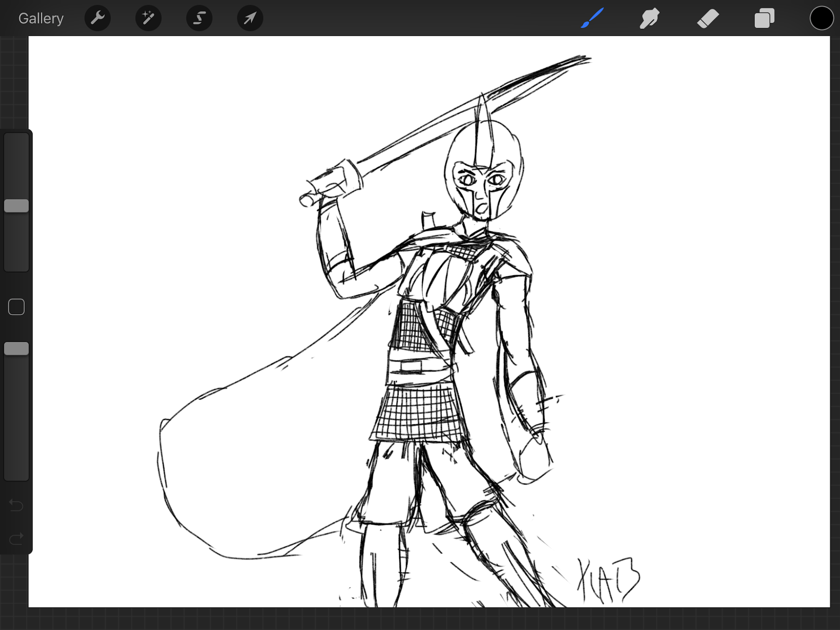Undo the last stroke with arrow
840x630 pixels.
(16, 505)
